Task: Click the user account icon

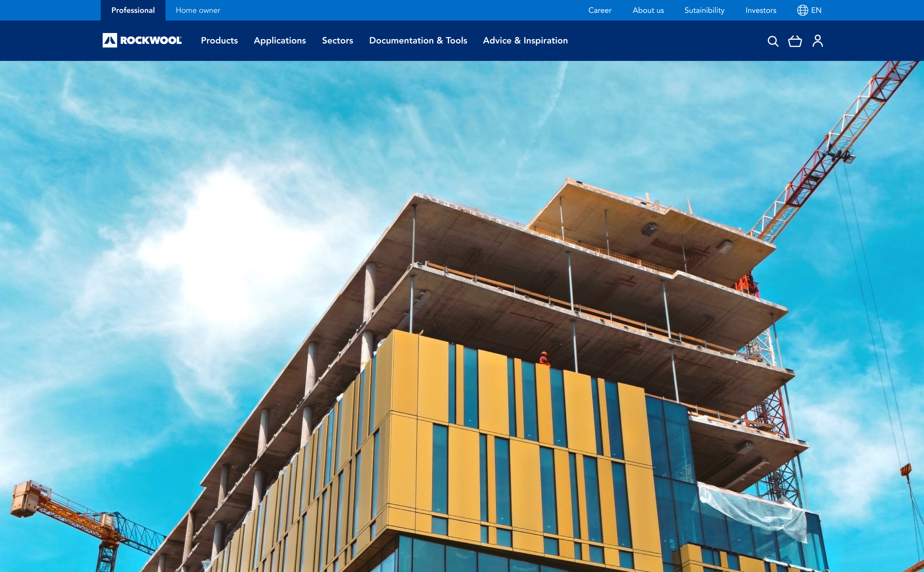Action: click(817, 40)
